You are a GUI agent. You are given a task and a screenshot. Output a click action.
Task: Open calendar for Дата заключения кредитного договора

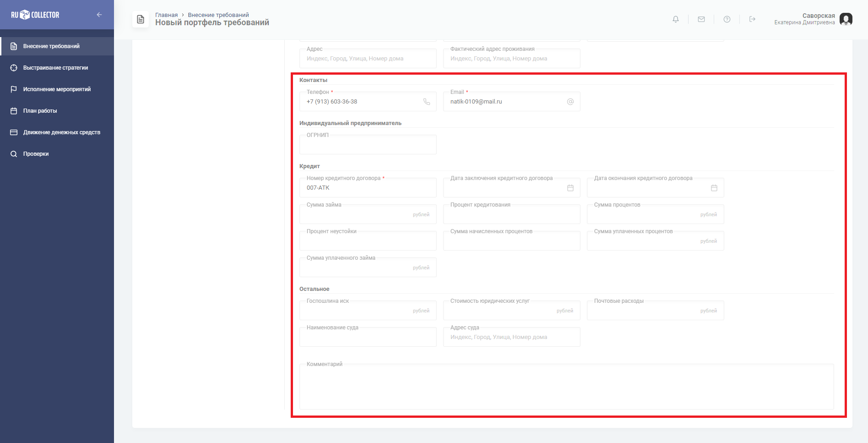coord(570,188)
